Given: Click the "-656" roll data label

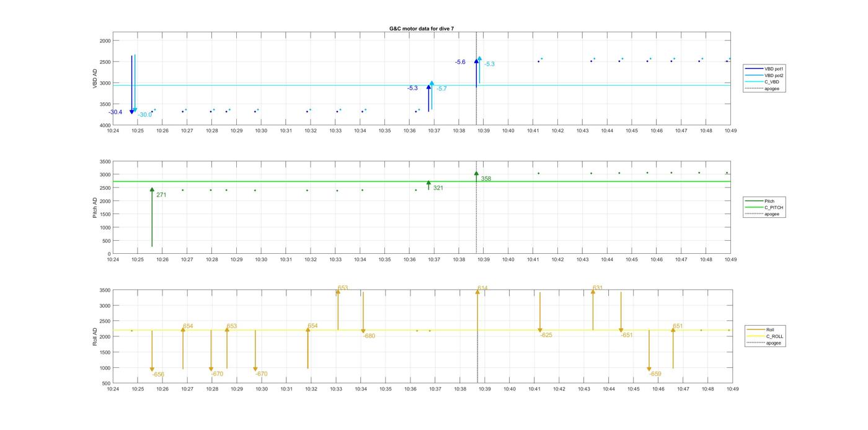Looking at the screenshot, I should (159, 374).
